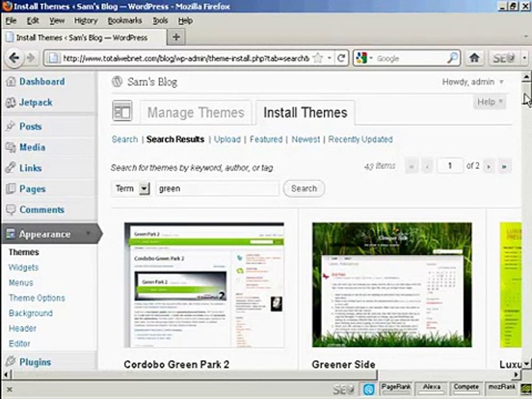
Task: Click the Search themes button
Action: click(x=304, y=188)
